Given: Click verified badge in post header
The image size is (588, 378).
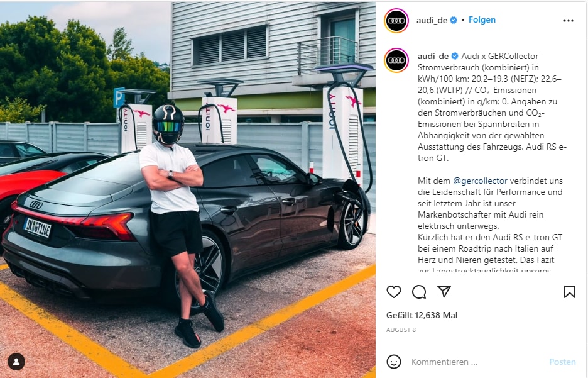Looking at the screenshot, I should [454, 20].
